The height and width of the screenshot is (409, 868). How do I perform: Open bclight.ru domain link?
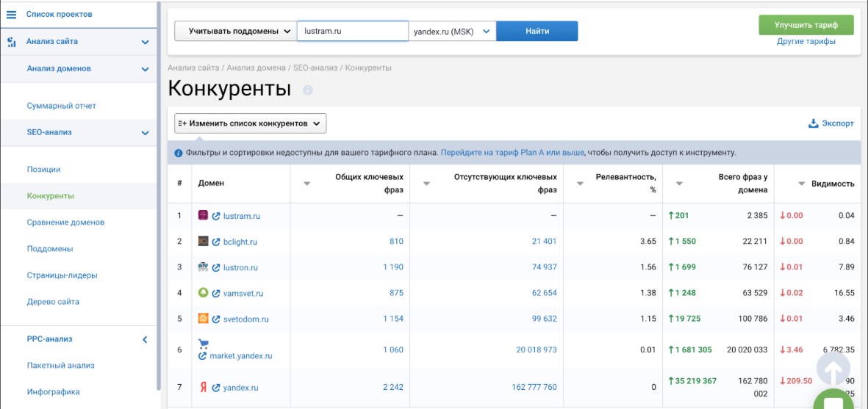tap(240, 242)
